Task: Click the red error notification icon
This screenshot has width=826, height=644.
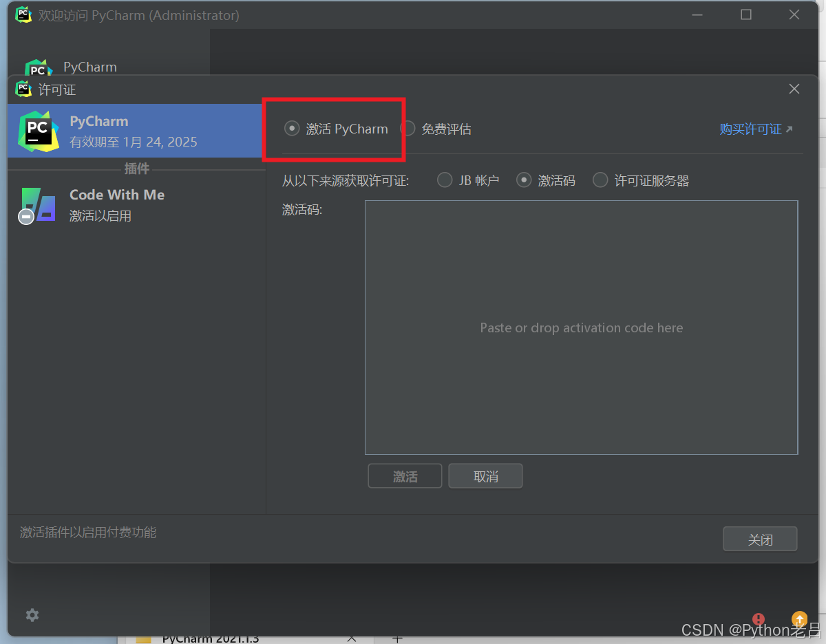Action: coord(759,619)
